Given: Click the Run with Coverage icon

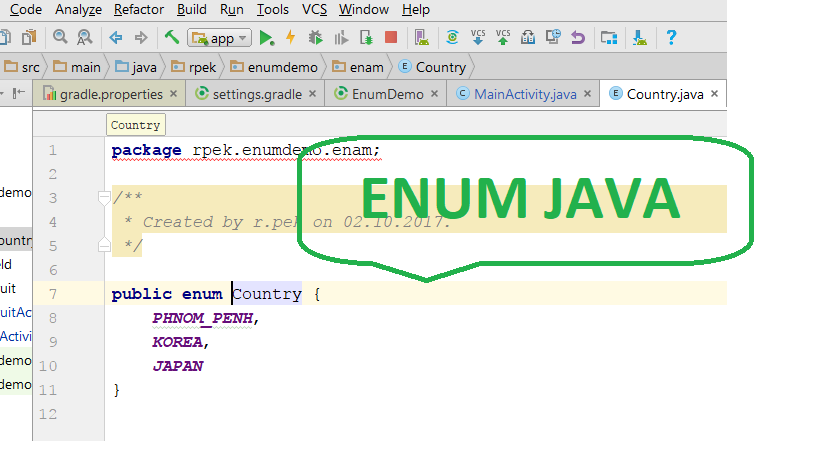Looking at the screenshot, I should (x=341, y=38).
